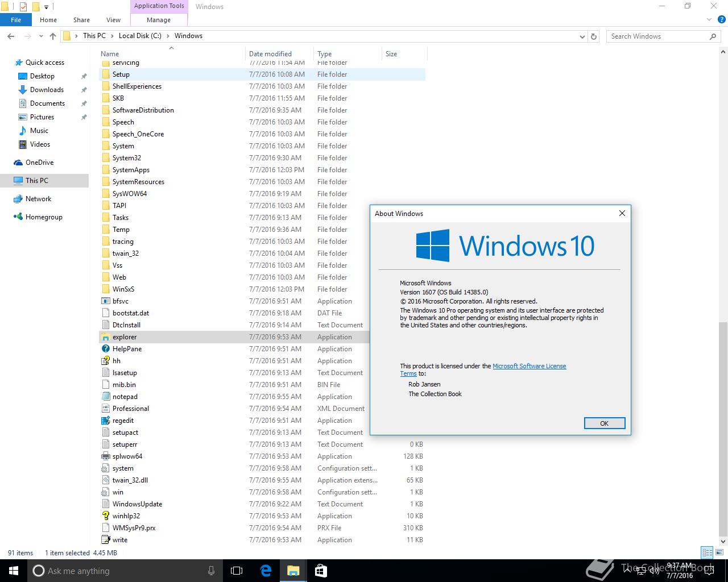Sort by the Date modified column header

pyautogui.click(x=279, y=54)
